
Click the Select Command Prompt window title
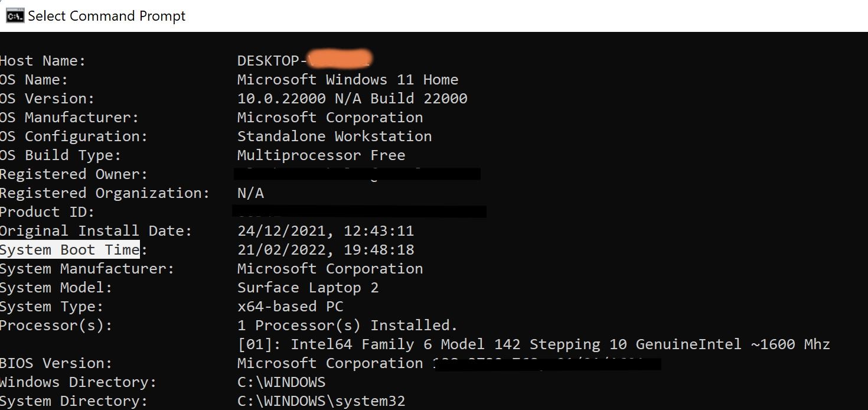point(107,16)
